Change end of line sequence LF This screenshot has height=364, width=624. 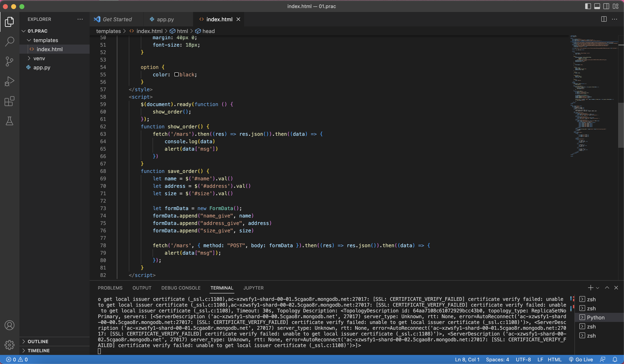coord(540,359)
